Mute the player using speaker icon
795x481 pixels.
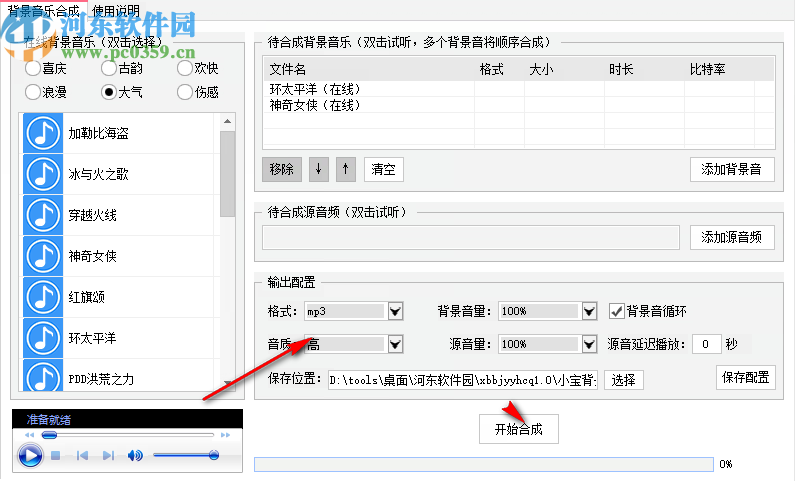point(135,456)
